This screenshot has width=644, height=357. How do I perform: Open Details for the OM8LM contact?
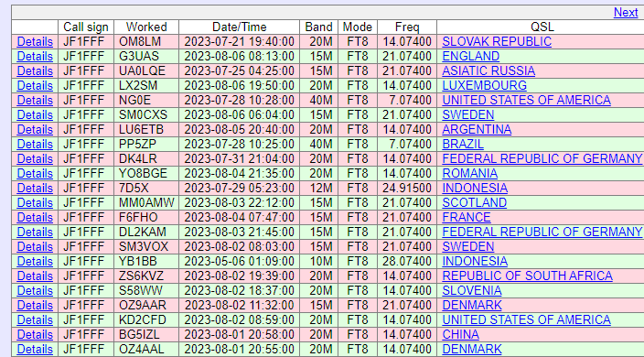coord(35,41)
